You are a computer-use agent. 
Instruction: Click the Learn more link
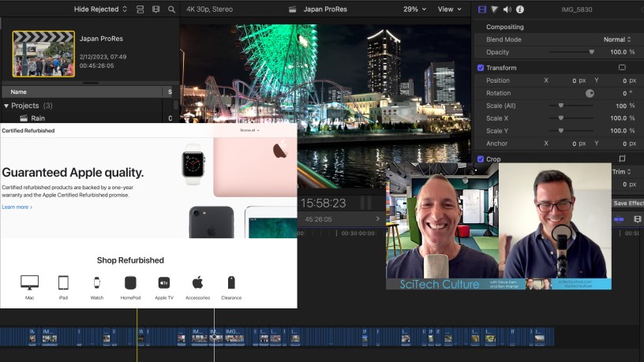(17, 207)
